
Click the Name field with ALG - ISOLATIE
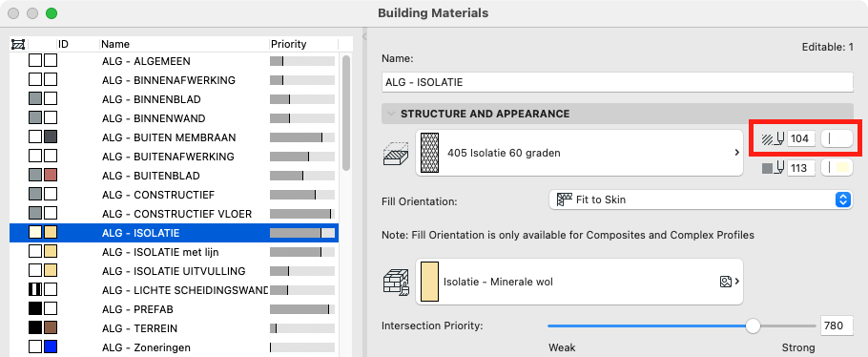click(617, 83)
